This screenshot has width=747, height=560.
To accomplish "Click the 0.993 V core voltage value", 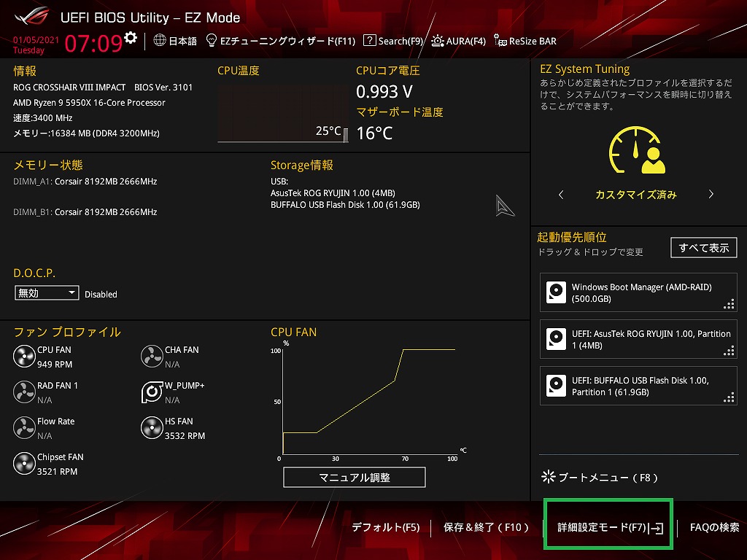I will [384, 91].
